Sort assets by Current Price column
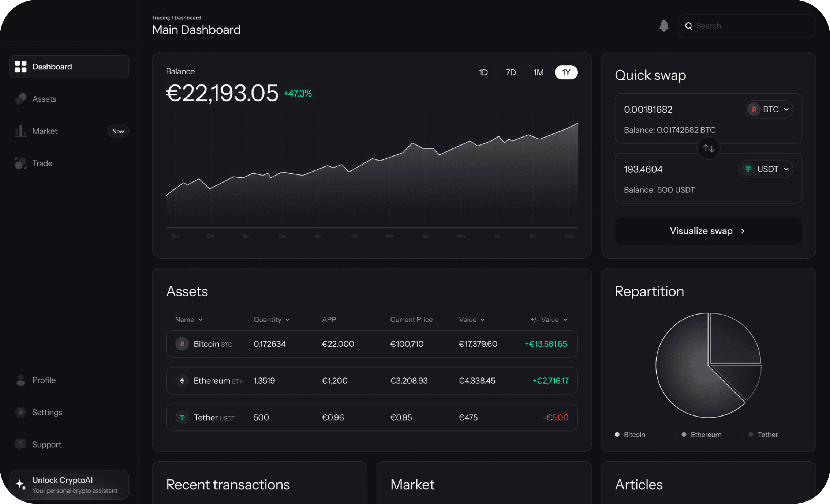Image resolution: width=830 pixels, height=504 pixels. (411, 319)
